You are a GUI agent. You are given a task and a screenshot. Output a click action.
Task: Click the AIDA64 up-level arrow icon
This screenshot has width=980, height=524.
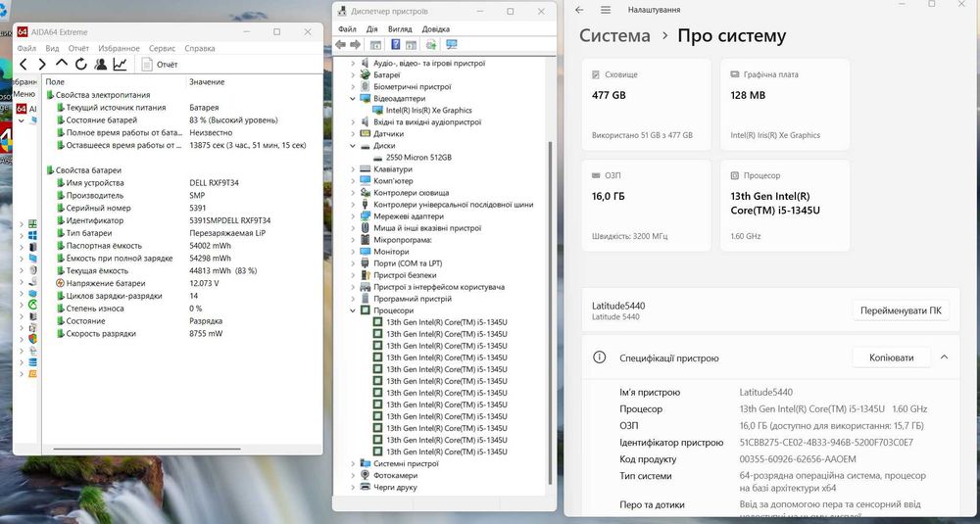61,64
